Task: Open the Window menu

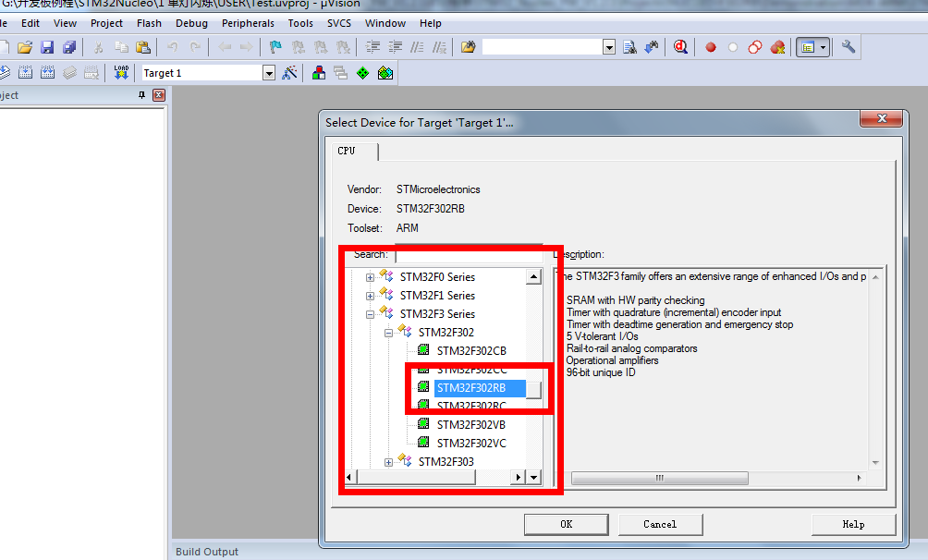Action: 385,23
